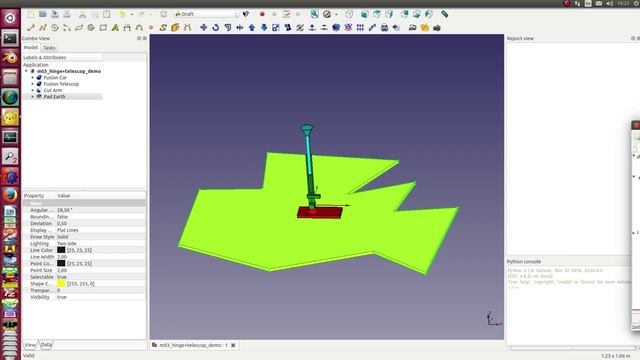Select the Draft Scale tool
The width and height of the screenshot is (640, 360).
276,28
